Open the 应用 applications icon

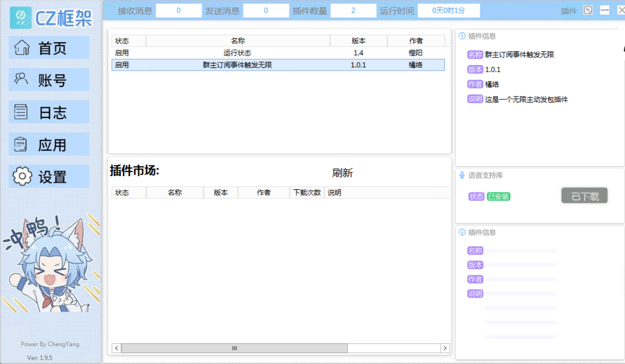tap(21, 144)
